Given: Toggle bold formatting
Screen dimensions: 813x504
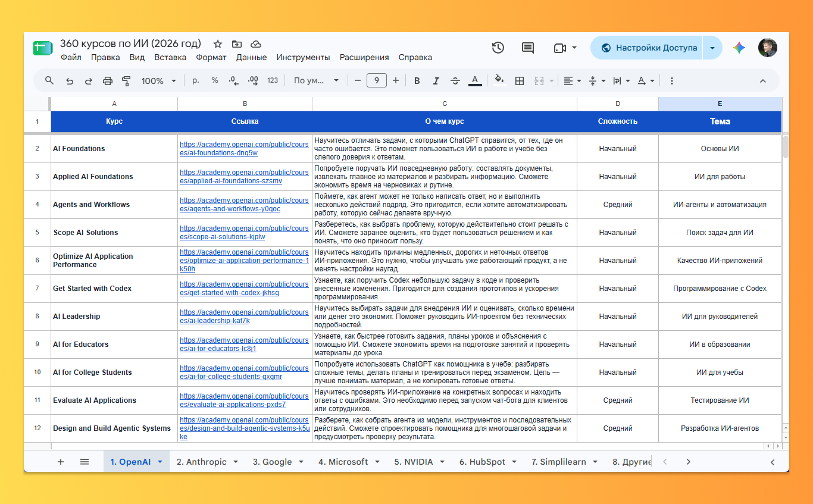Looking at the screenshot, I should tap(417, 81).
